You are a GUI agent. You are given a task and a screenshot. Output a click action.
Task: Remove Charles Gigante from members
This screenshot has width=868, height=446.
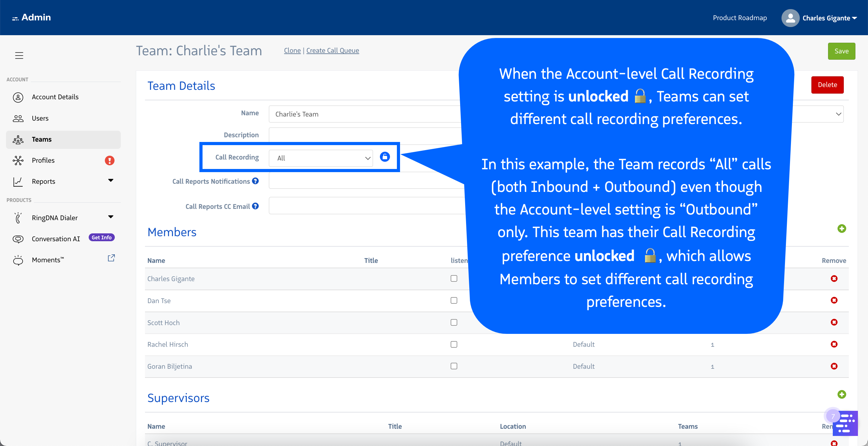tap(834, 278)
